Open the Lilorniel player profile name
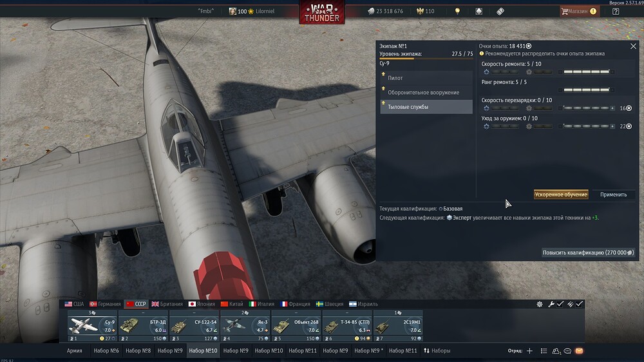 265,11
